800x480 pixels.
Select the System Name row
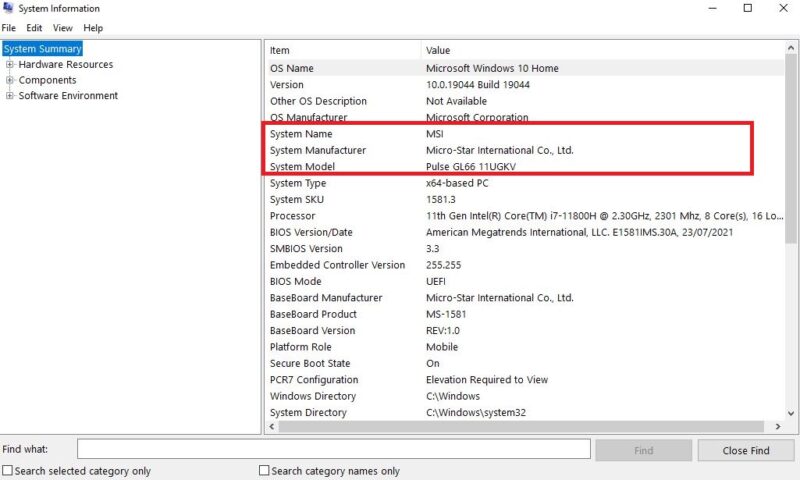(x=526, y=134)
